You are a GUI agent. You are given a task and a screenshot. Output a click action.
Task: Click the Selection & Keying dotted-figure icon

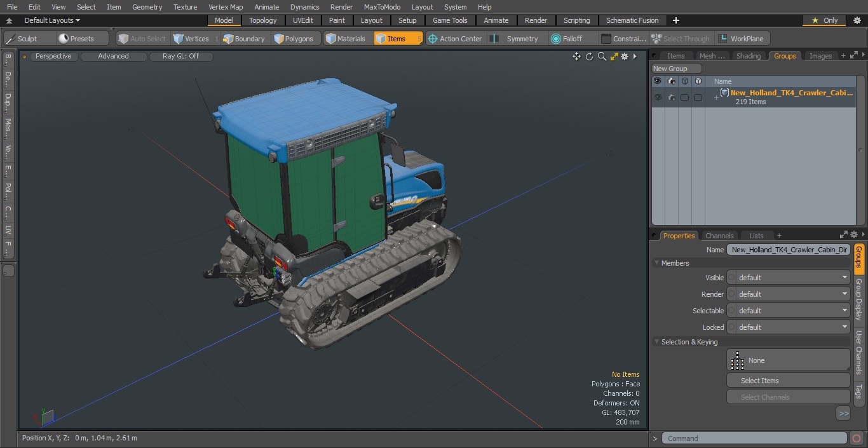(x=737, y=360)
